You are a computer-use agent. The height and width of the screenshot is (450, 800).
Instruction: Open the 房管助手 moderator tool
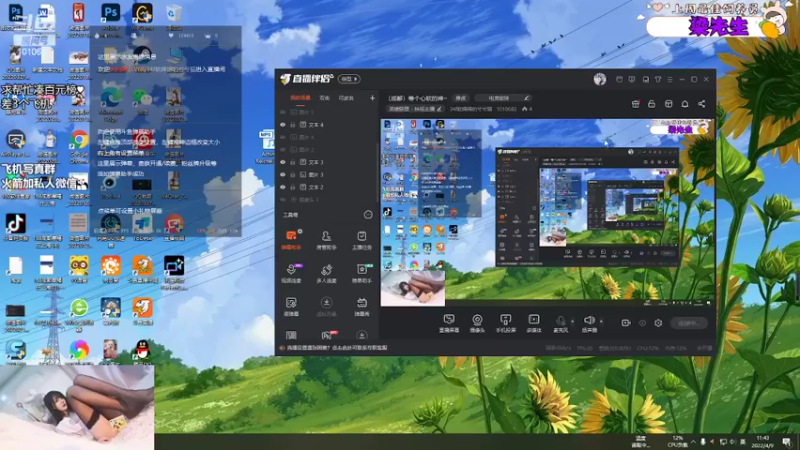coord(326,240)
